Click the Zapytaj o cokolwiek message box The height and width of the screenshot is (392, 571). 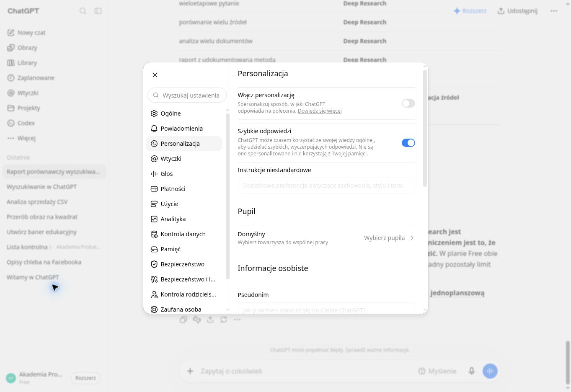point(306,371)
